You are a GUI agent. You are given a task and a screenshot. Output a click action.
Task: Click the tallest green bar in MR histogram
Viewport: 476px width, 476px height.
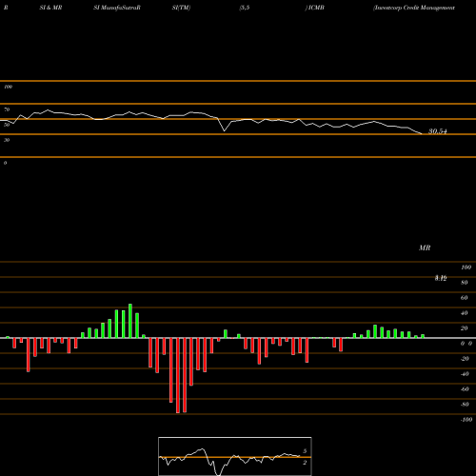click(130, 321)
